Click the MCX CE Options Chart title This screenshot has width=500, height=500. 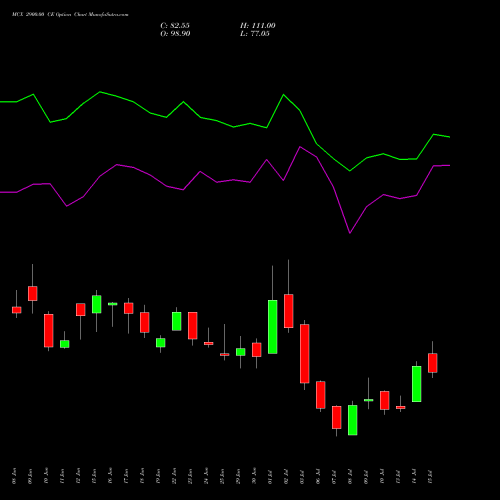click(x=70, y=15)
